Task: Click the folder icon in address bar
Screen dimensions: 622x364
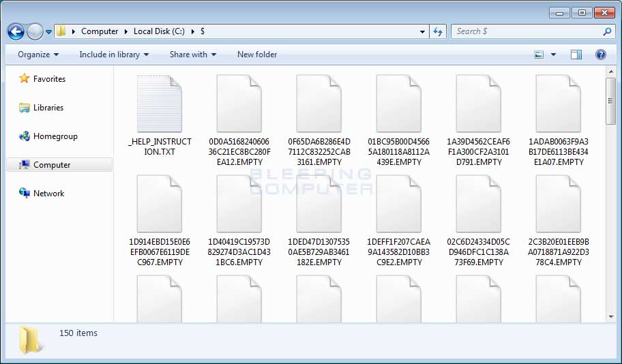Action: pyautogui.click(x=61, y=31)
